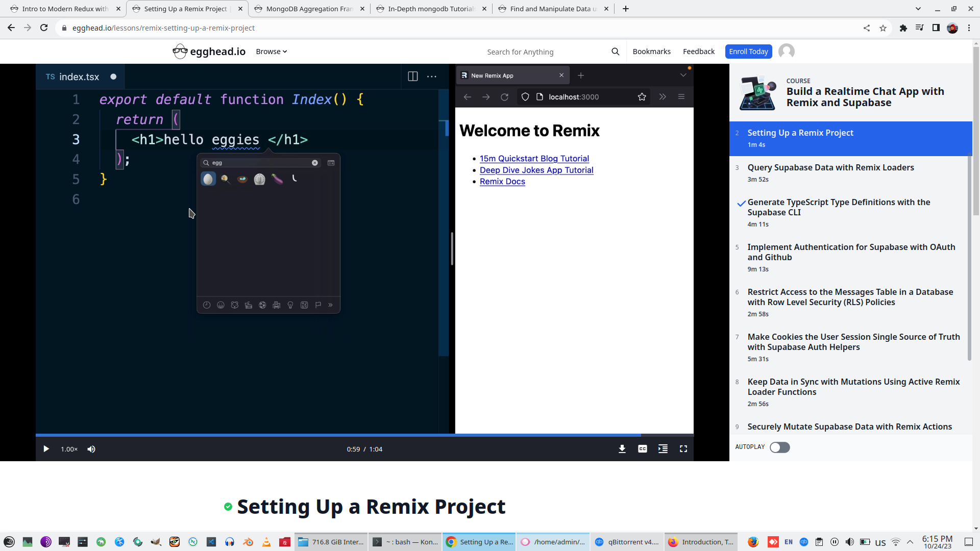This screenshot has height=551, width=980.
Task: Open the Bookmarks menu item
Action: [651, 52]
